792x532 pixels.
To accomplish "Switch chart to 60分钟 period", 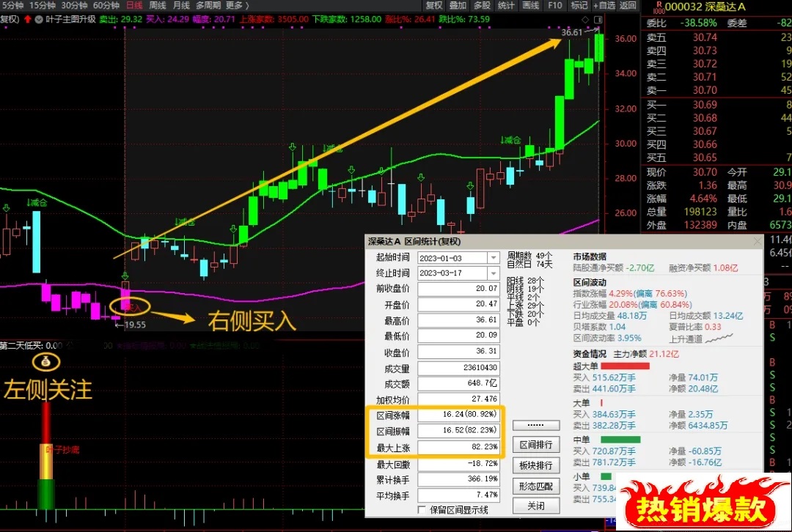I will pyautogui.click(x=106, y=6).
